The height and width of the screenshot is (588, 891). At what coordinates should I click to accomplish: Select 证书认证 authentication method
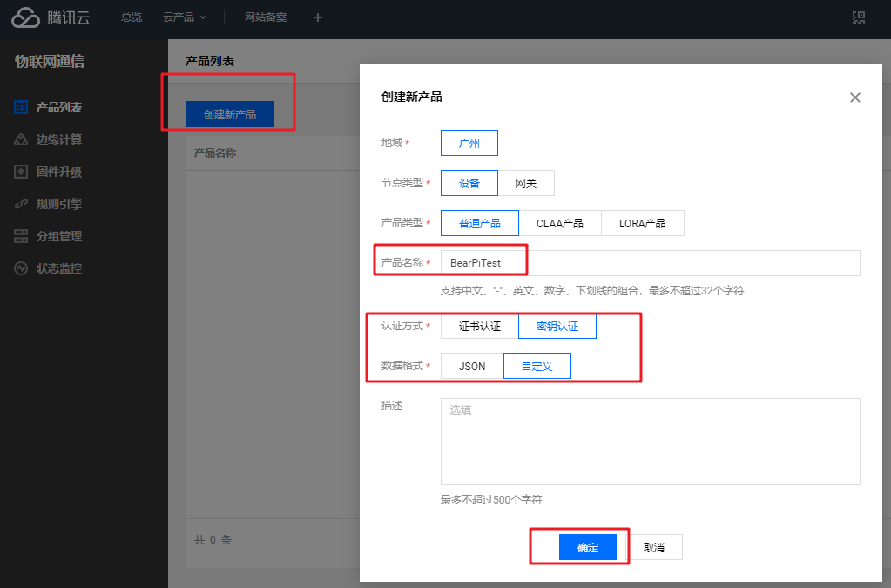coord(480,326)
